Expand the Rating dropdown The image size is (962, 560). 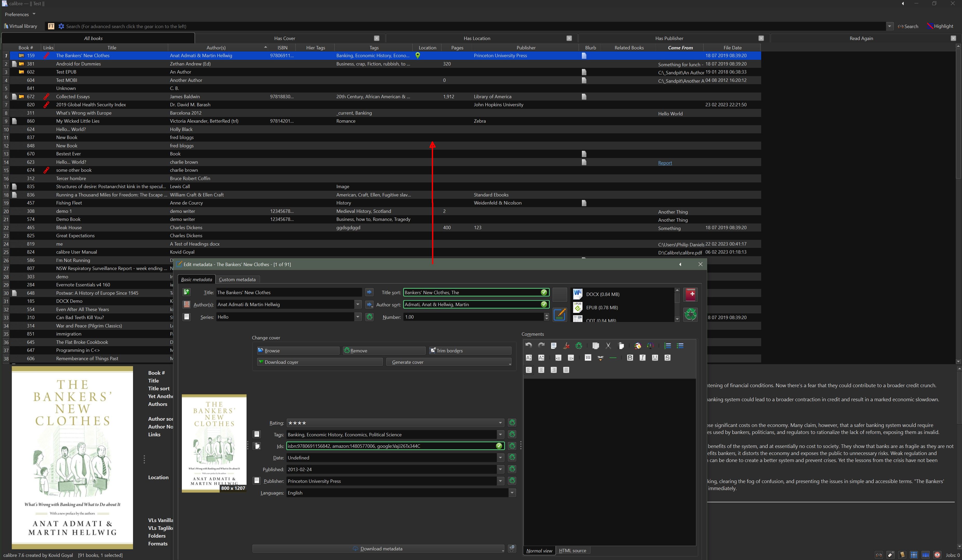tap(500, 423)
